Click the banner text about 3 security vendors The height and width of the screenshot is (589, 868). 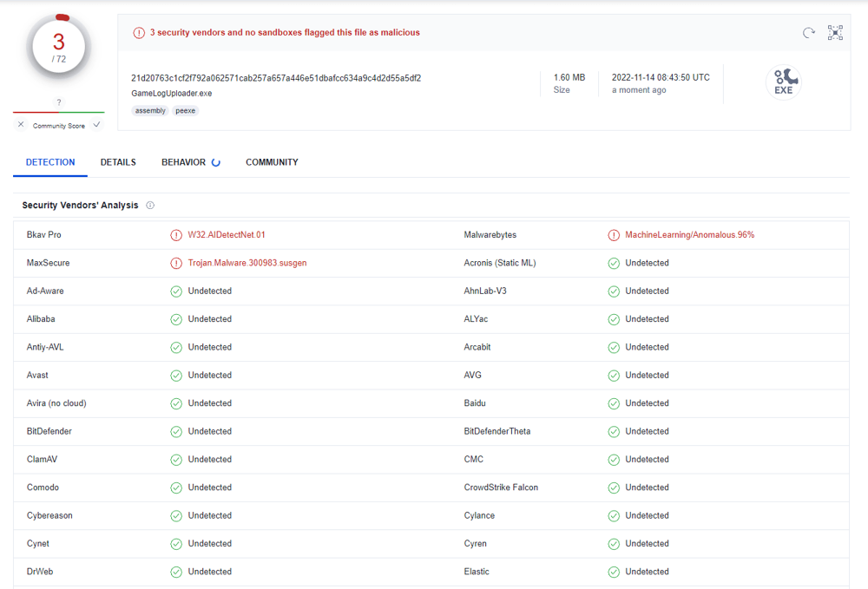[x=285, y=33]
